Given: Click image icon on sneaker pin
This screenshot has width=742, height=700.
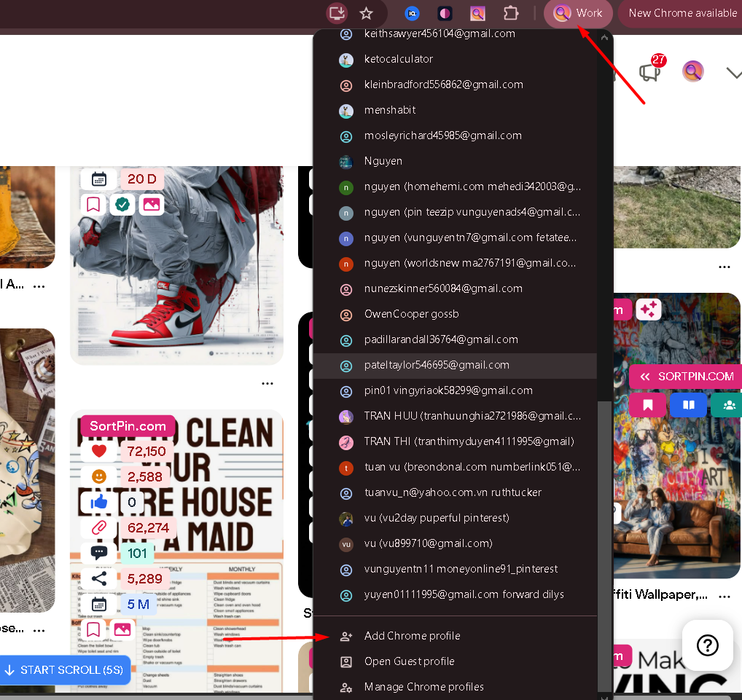Looking at the screenshot, I should point(152,205).
